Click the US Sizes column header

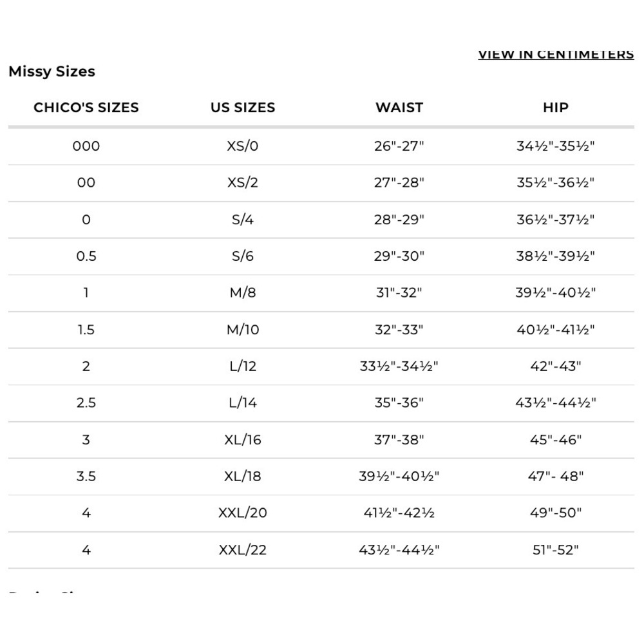coord(243,107)
